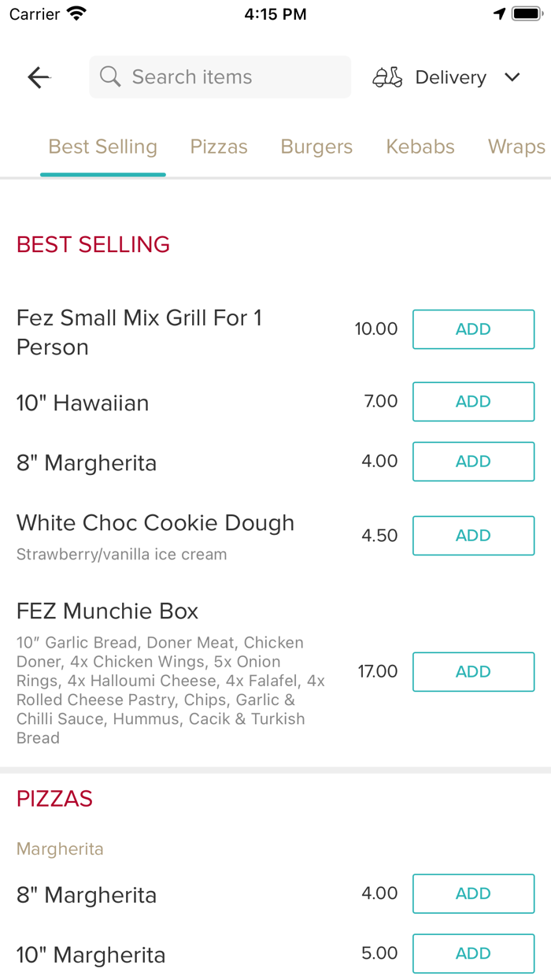Add Fez Small Mix Grill to order
Screen dimensions: 551x980
pos(473,329)
